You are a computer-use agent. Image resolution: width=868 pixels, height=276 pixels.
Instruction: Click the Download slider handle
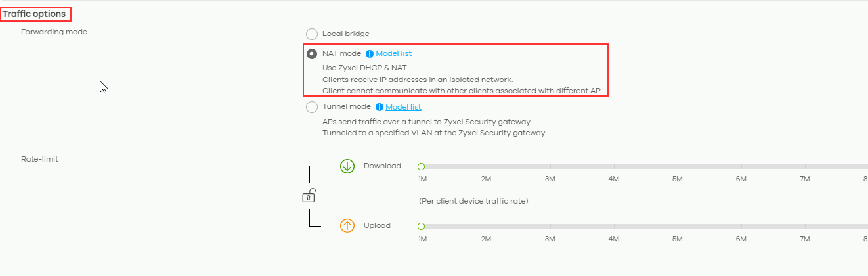422,166
